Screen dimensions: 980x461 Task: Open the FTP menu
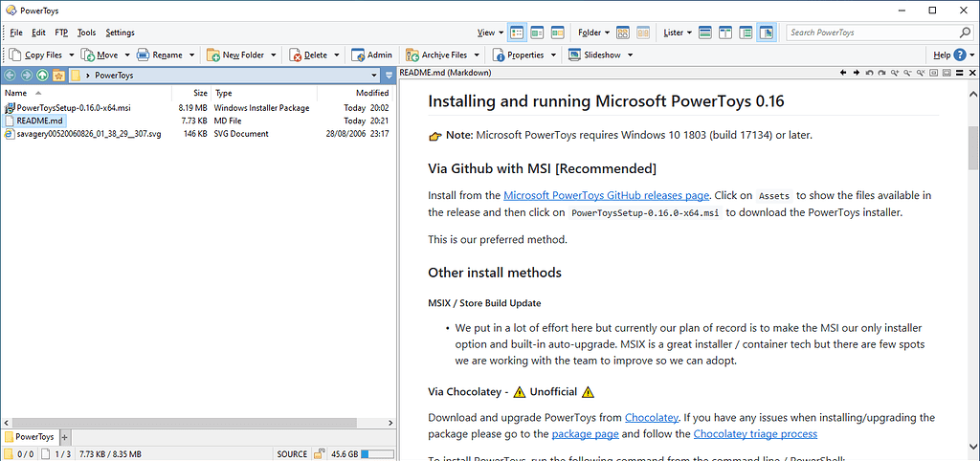(61, 33)
